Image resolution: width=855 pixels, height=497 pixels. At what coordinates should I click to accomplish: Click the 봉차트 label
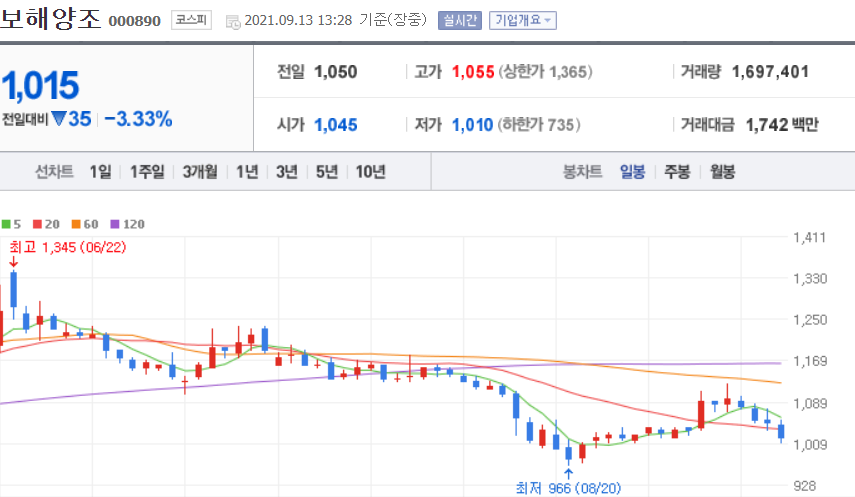(582, 172)
